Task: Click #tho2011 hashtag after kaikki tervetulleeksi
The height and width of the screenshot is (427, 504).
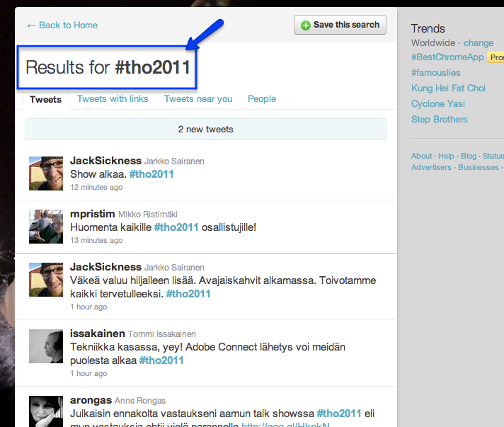Action: (x=188, y=294)
